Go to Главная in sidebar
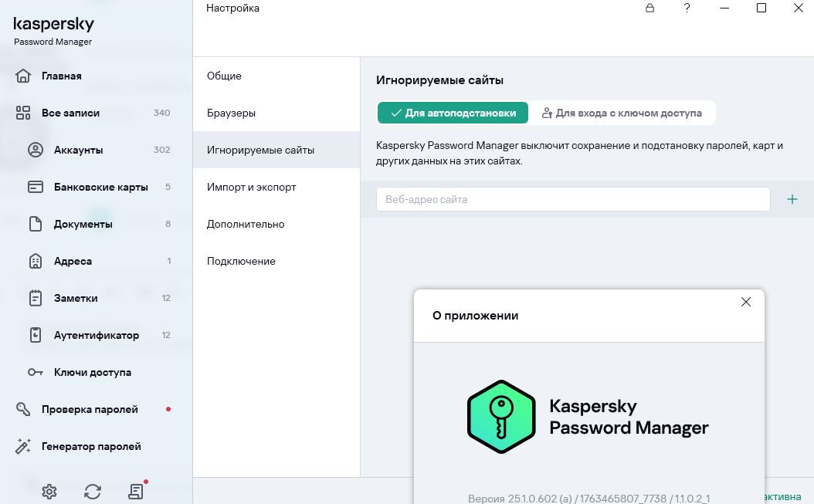814x504 pixels. [x=62, y=76]
